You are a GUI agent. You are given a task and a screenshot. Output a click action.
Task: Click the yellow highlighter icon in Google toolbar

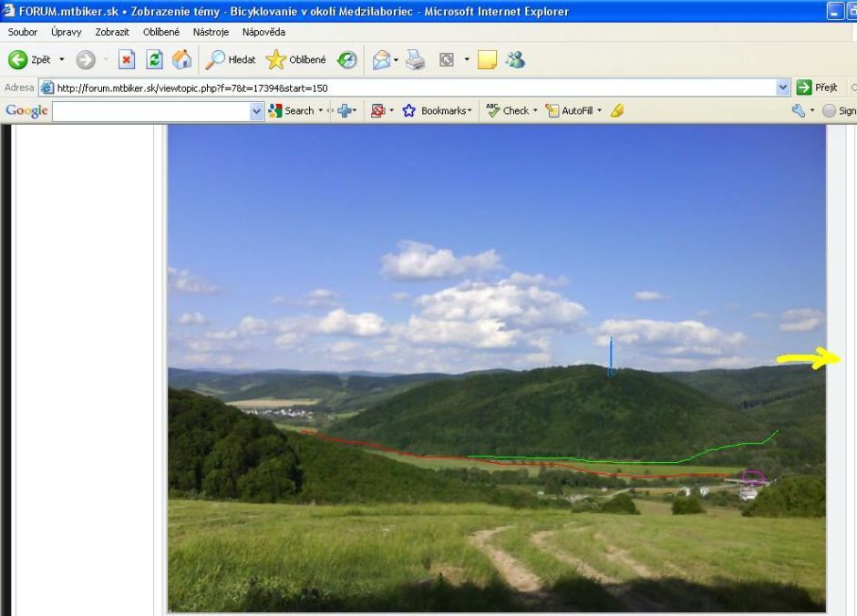(617, 110)
